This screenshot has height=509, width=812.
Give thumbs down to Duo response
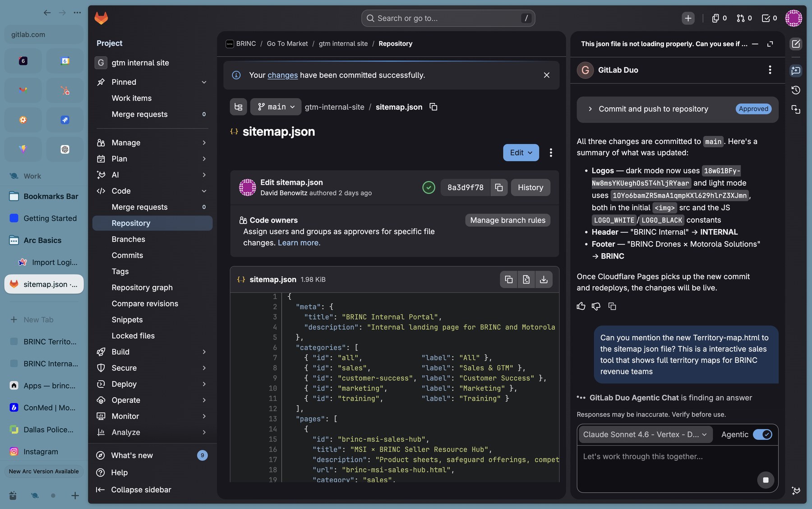[x=596, y=306]
